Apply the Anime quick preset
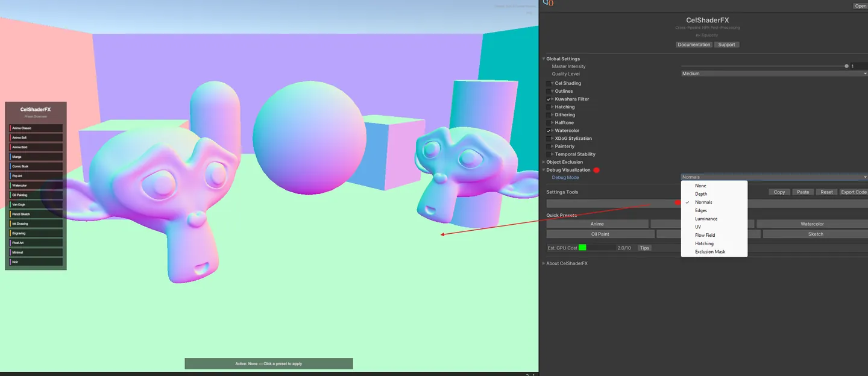868x376 pixels. tap(597, 224)
